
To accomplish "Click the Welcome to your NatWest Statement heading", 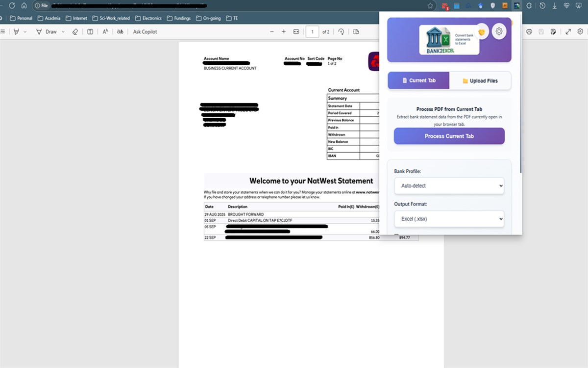I will point(311,181).
